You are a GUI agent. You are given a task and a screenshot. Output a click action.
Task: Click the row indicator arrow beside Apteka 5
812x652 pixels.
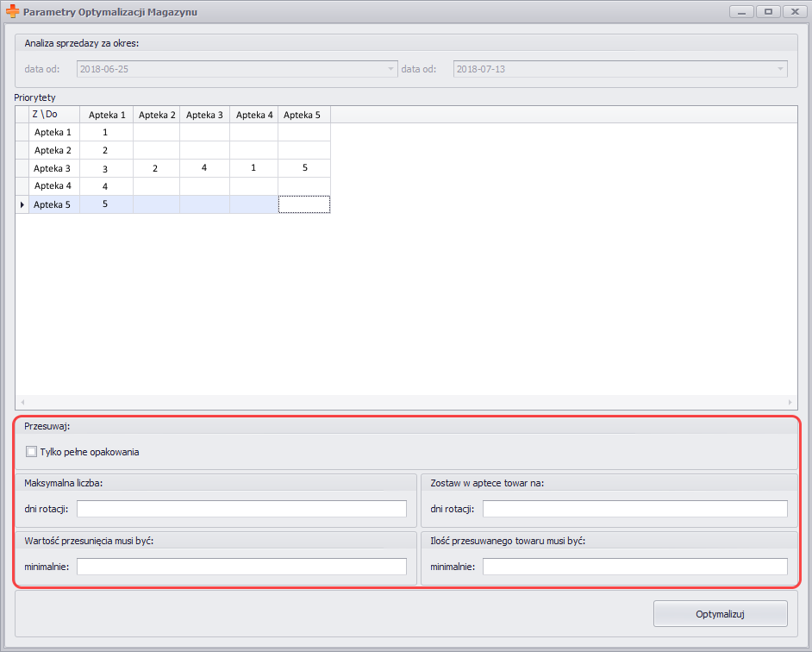pyautogui.click(x=22, y=204)
